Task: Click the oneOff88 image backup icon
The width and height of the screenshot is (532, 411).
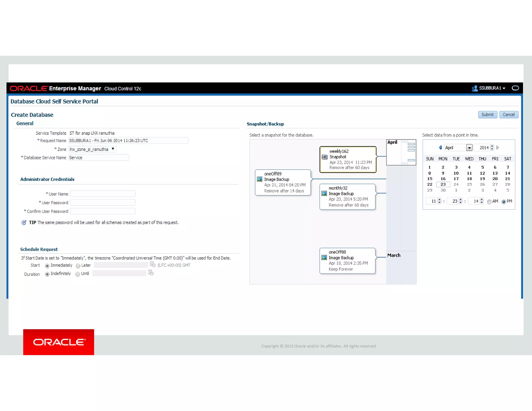Action: click(x=324, y=257)
